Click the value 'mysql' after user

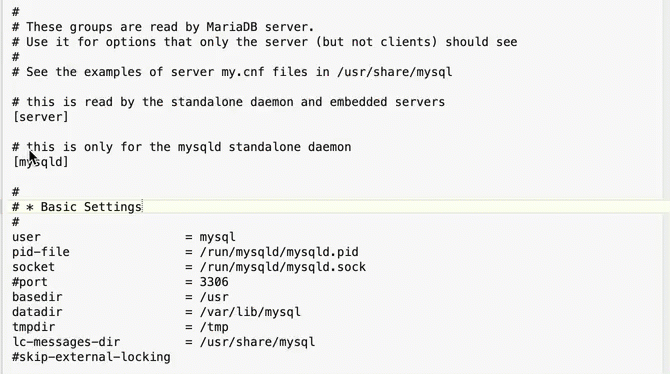[217, 237]
